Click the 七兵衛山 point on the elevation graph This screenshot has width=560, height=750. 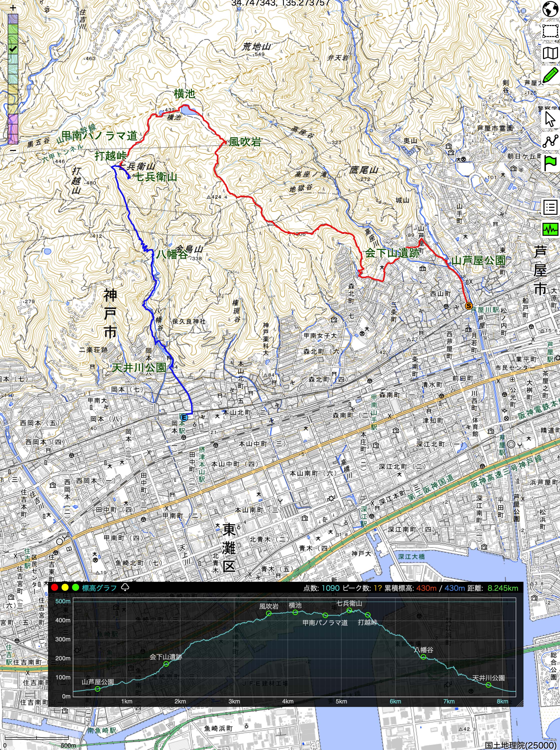coord(349,610)
